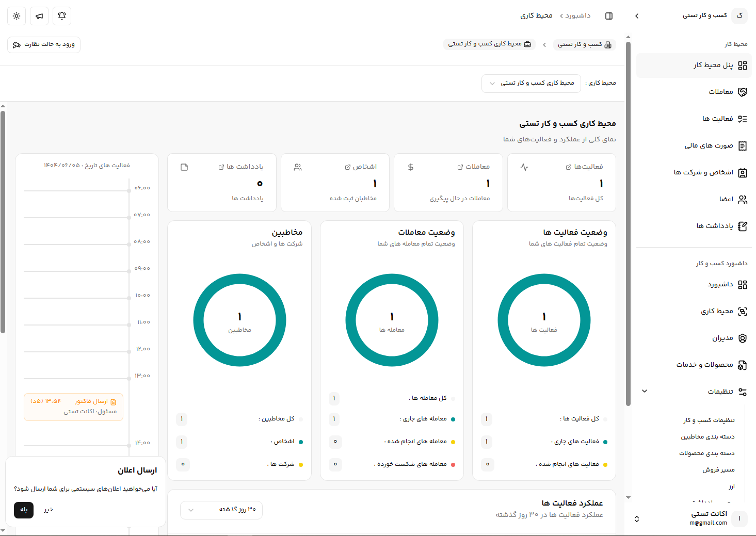Open the ۳۰ روز گذشته period dropdown

tap(221, 510)
